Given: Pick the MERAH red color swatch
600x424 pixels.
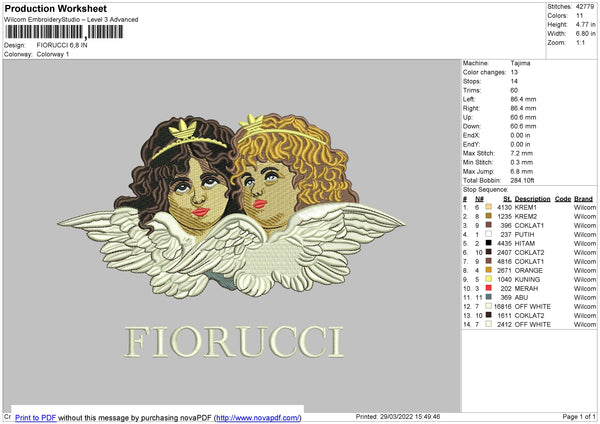Looking at the screenshot, I should pos(488,288).
